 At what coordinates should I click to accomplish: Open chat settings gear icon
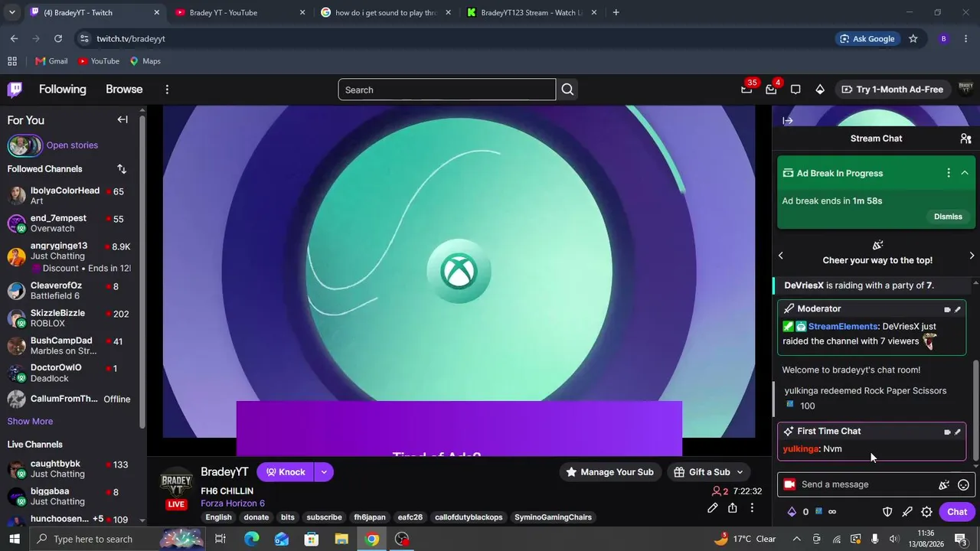pyautogui.click(x=926, y=512)
